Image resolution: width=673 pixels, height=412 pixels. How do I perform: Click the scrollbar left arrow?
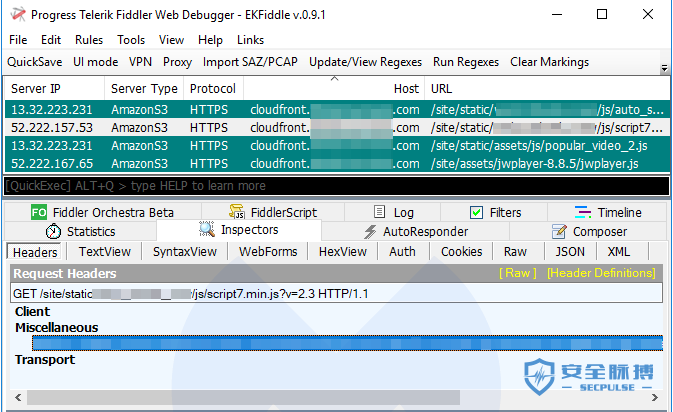point(18,397)
